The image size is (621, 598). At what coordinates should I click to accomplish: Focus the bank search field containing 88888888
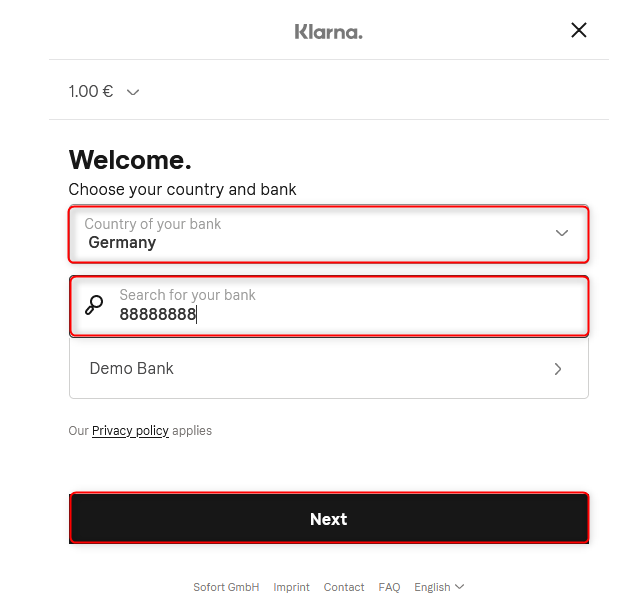(329, 307)
